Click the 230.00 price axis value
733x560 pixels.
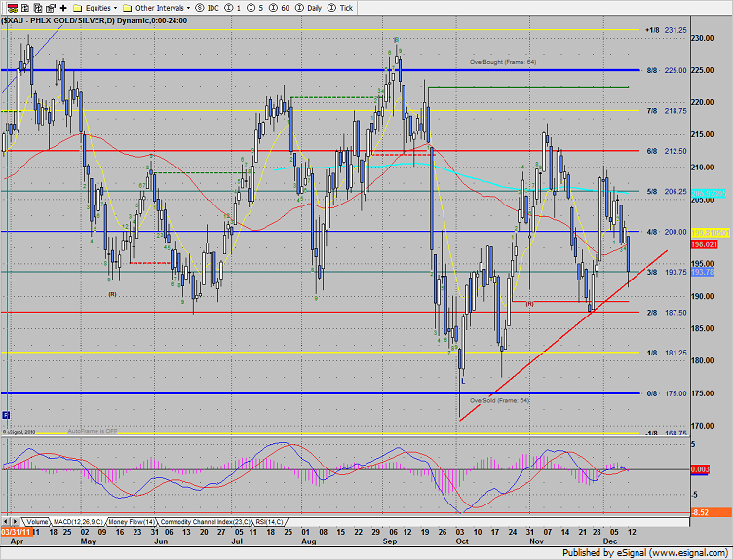(x=702, y=38)
